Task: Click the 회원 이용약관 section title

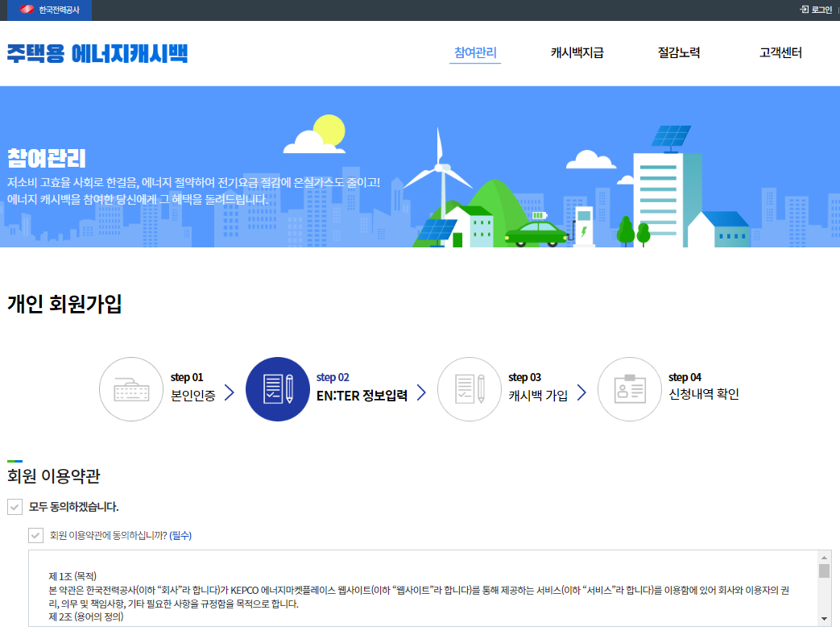Action: point(54,476)
